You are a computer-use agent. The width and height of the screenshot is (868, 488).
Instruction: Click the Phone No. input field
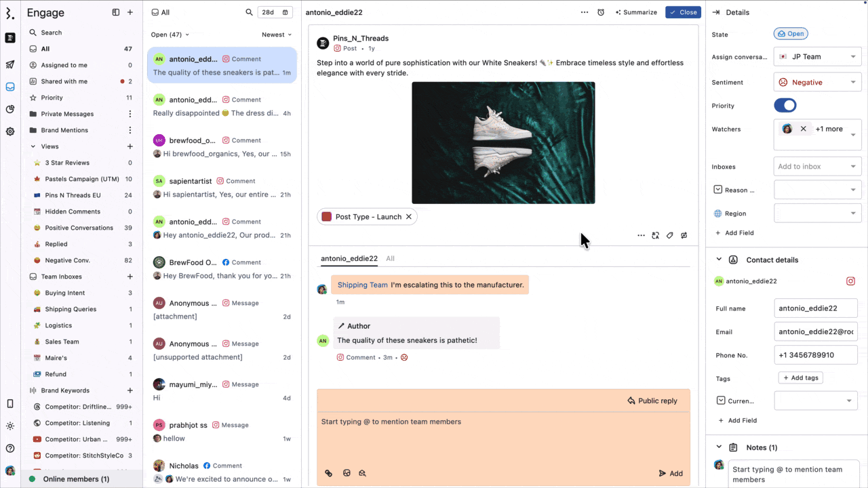click(x=815, y=355)
